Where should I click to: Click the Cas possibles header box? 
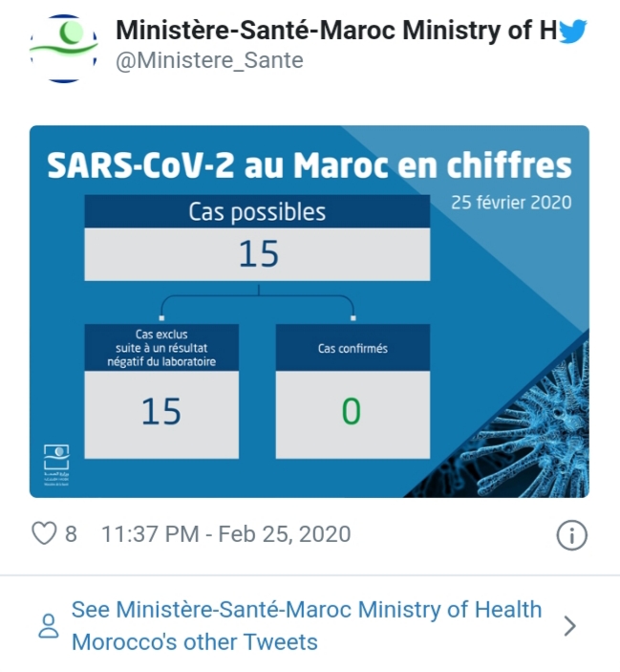257,211
